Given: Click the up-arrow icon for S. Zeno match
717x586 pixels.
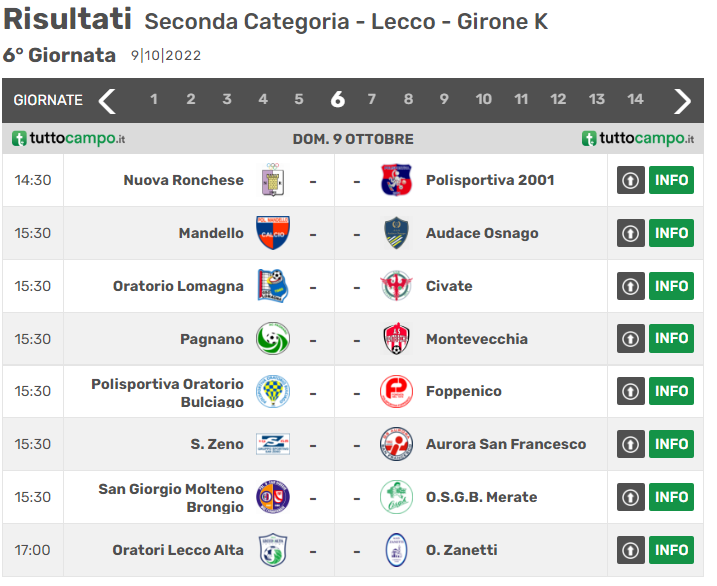Looking at the screenshot, I should tap(630, 444).
